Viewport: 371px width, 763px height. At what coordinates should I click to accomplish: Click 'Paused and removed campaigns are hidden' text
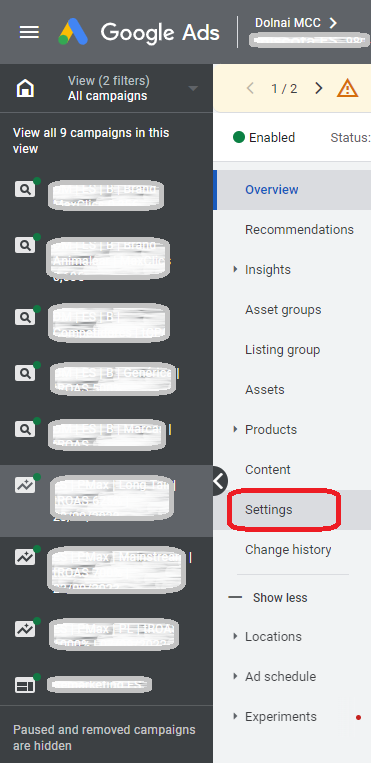(104, 738)
